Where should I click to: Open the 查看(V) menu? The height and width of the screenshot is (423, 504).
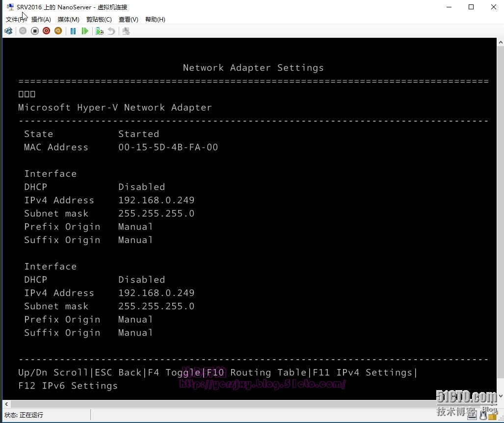(x=128, y=20)
